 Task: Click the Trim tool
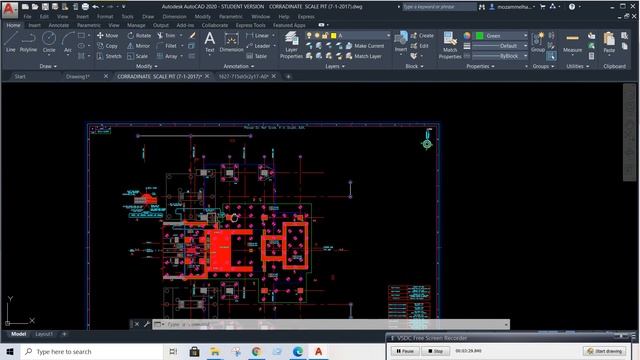166,36
